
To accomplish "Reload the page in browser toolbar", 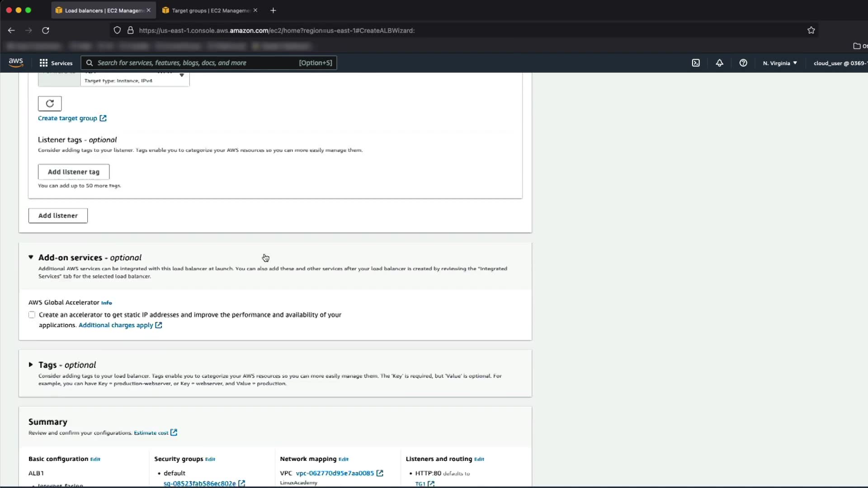I will click(46, 30).
